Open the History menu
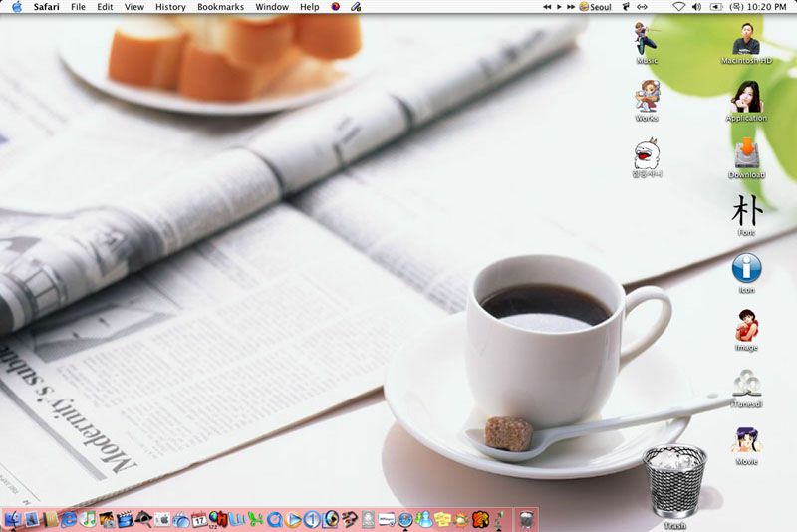The image size is (797, 532). click(x=170, y=7)
